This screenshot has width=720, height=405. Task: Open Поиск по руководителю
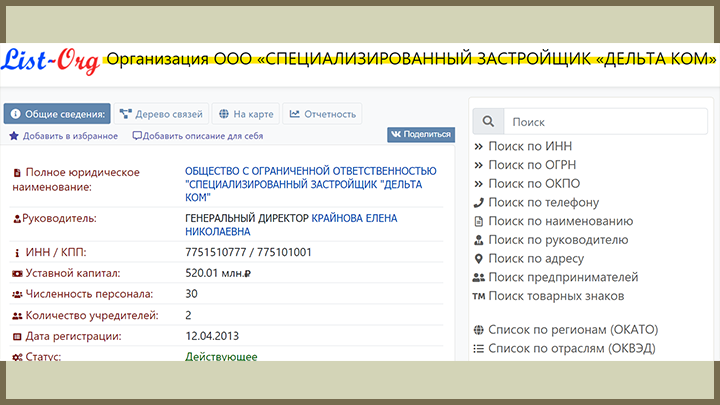point(558,240)
